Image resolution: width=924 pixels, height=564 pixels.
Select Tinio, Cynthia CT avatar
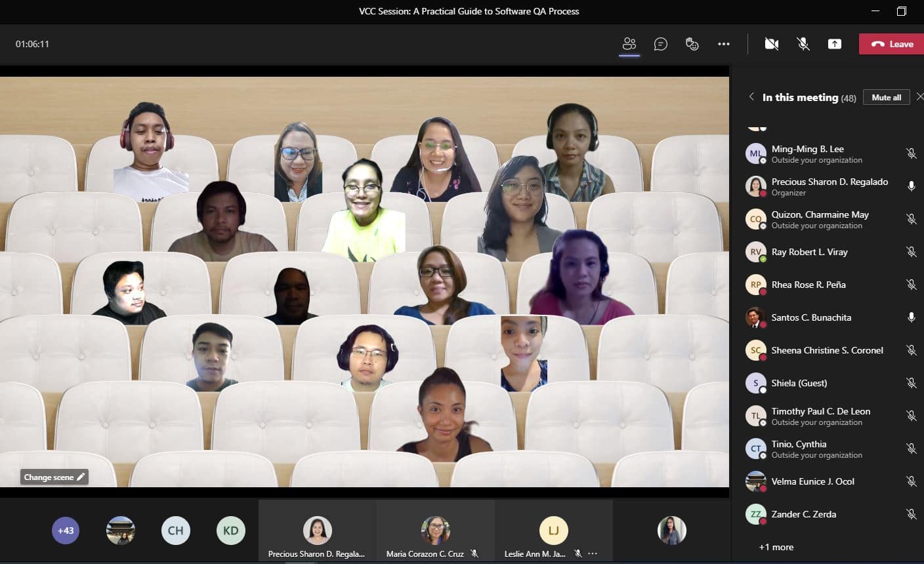(756, 449)
